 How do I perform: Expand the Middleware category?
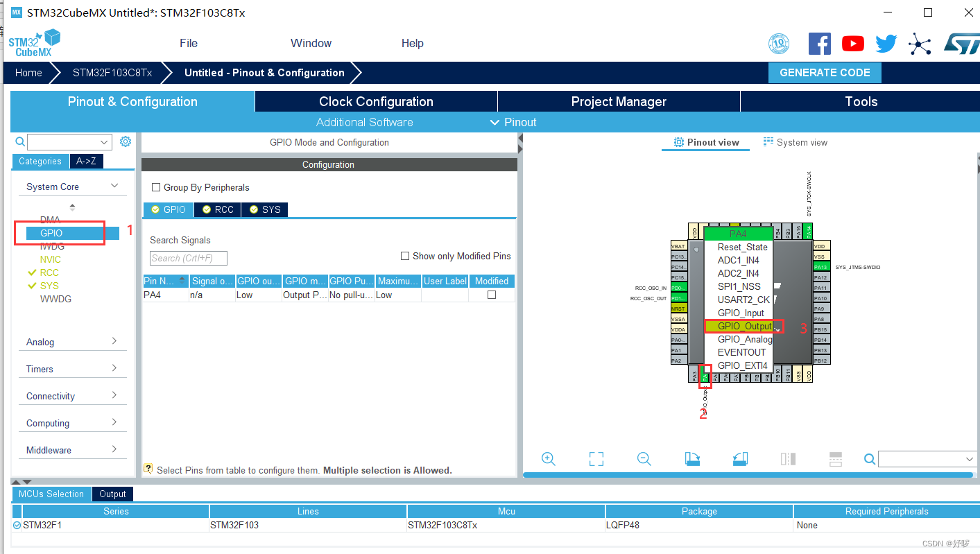tap(114, 449)
